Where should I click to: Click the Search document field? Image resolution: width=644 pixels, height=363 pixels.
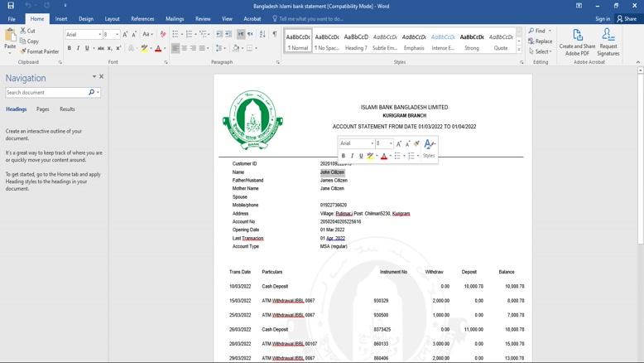pos(46,92)
